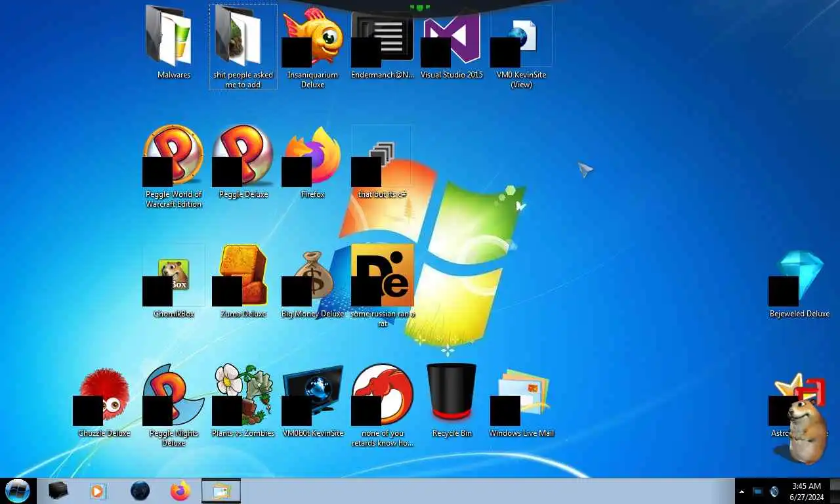Viewport: 840px width, 504px height.
Task: Select the 'Recycle Bin' label text
Action: [x=451, y=433]
